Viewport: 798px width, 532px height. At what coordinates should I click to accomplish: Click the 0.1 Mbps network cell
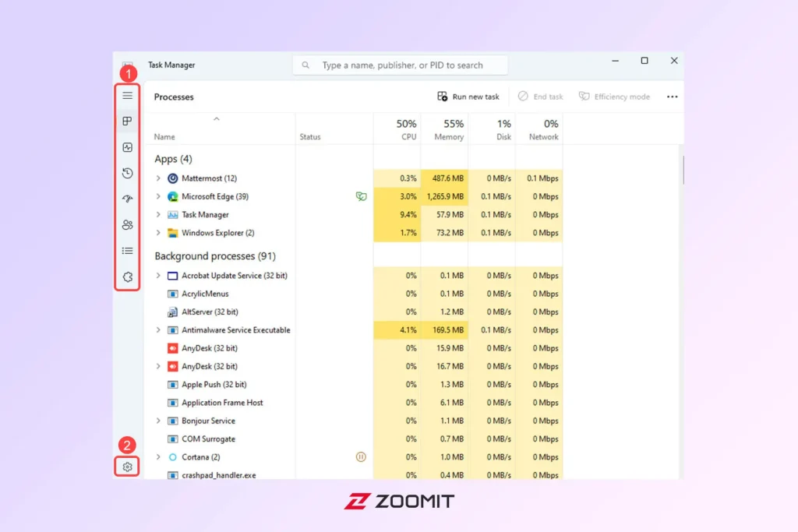(x=539, y=178)
